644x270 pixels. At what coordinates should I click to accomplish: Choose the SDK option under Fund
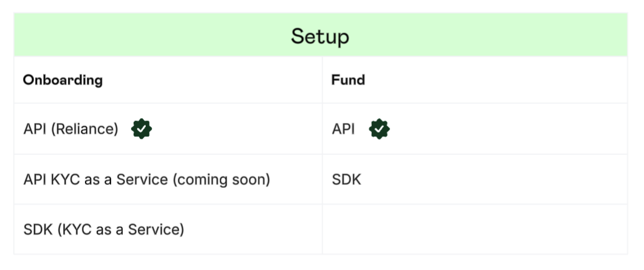pyautogui.click(x=346, y=179)
